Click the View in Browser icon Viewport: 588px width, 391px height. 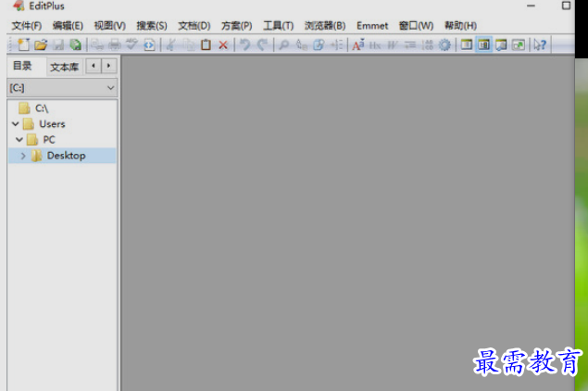coord(149,45)
